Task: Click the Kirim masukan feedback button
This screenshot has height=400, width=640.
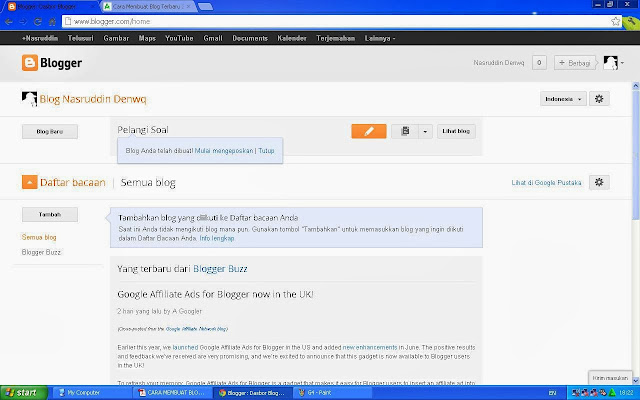Action: 610,378
